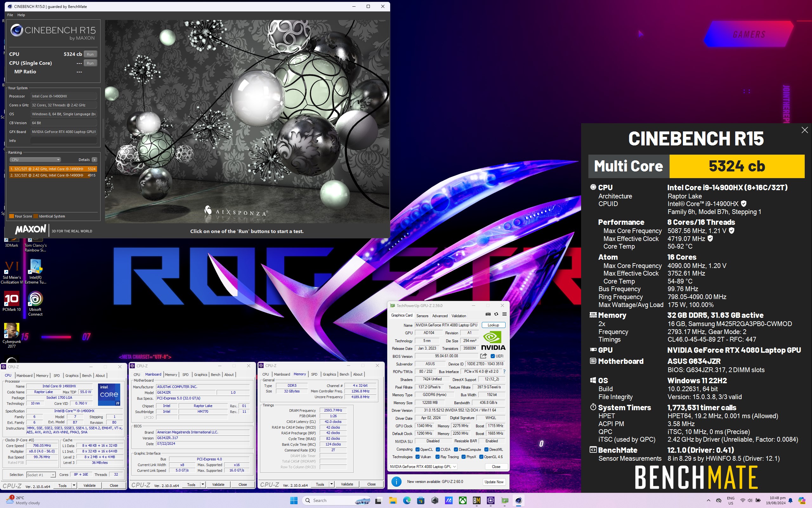Open the notification bell in system tray

point(790,500)
